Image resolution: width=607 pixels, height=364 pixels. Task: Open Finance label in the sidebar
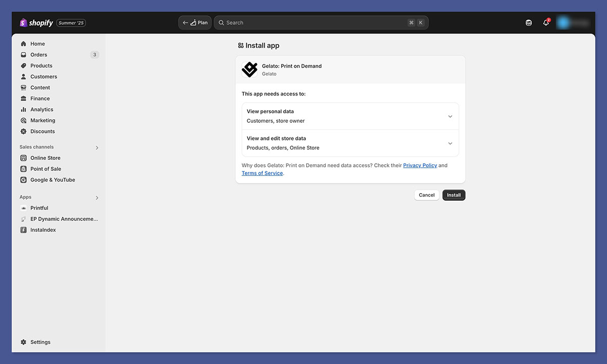[40, 99]
